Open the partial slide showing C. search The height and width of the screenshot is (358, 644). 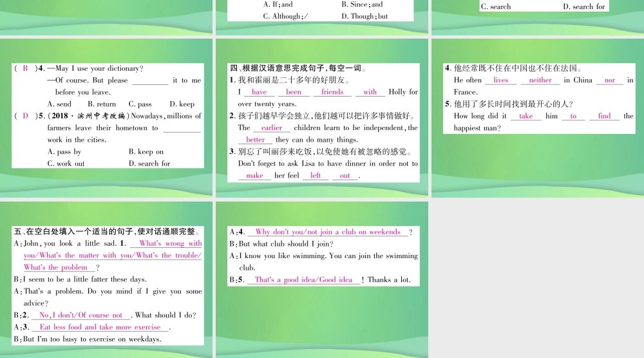click(538, 17)
